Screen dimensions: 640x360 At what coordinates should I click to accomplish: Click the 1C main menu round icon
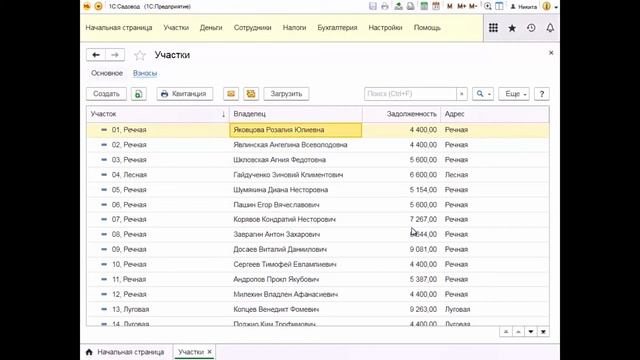[x=98, y=6]
